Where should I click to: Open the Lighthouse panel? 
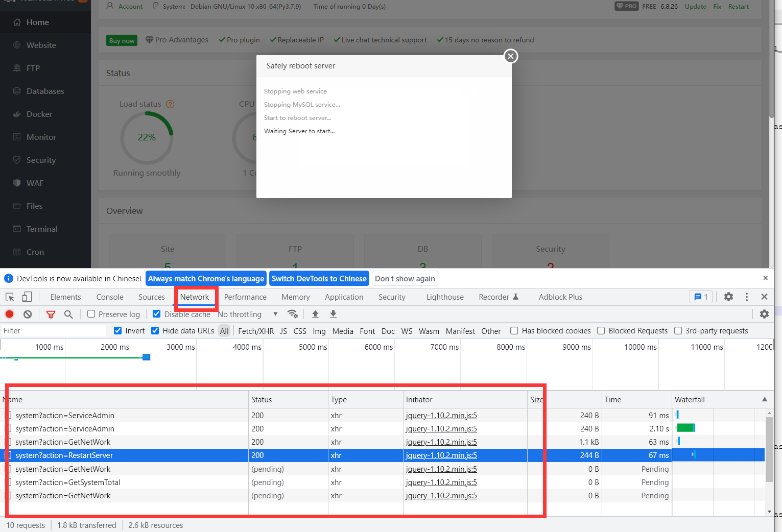pyautogui.click(x=444, y=297)
